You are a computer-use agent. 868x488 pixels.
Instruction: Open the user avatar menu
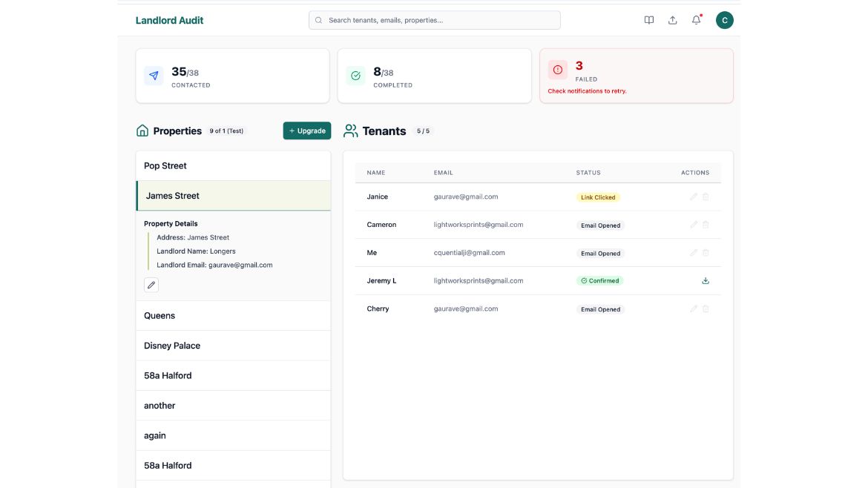pos(724,20)
